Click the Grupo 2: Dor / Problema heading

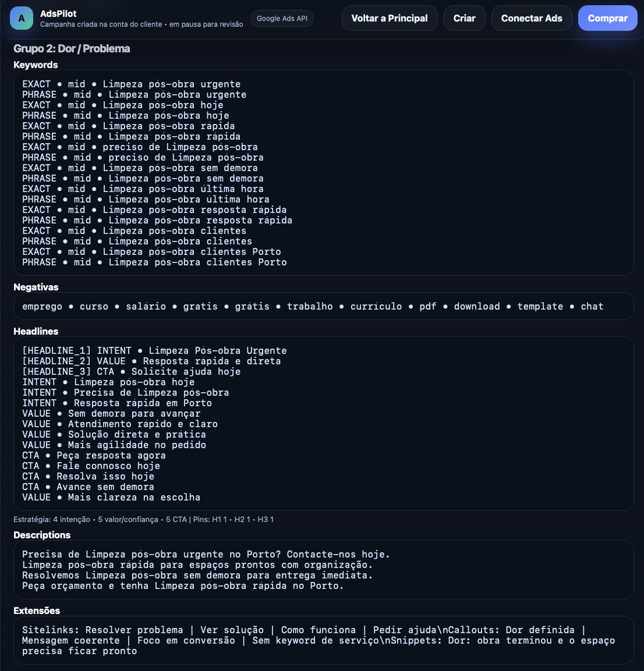[x=72, y=48]
